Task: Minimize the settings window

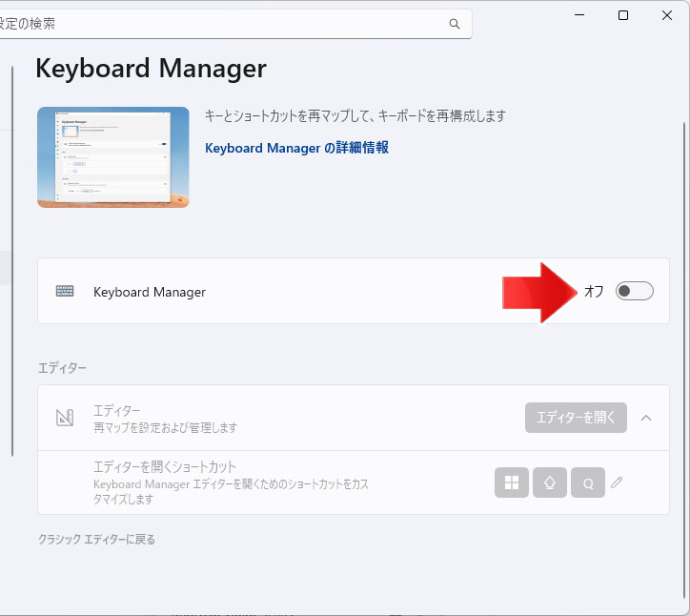Action: point(579,15)
